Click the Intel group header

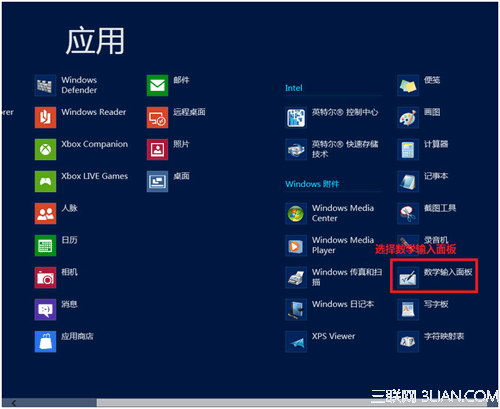[294, 88]
